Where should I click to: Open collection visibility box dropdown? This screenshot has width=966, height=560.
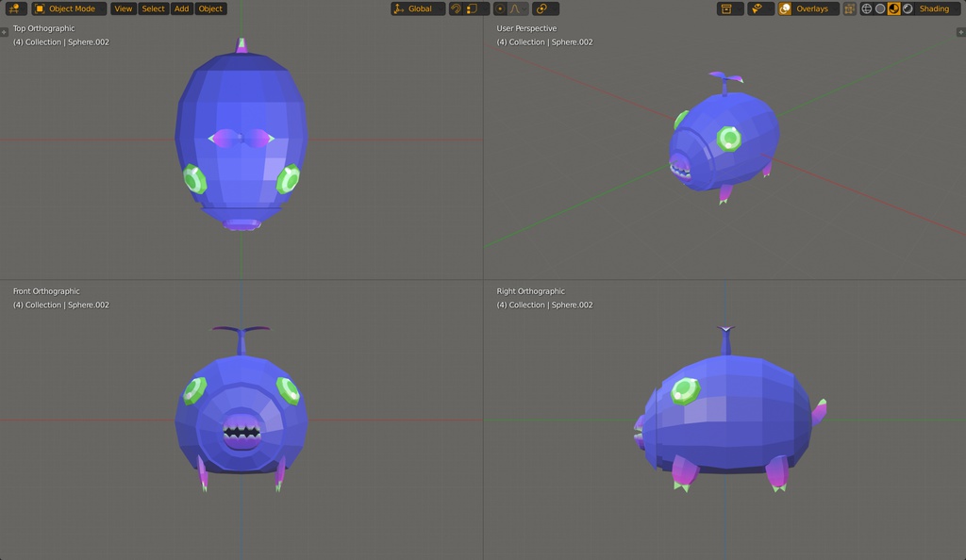[x=730, y=8]
